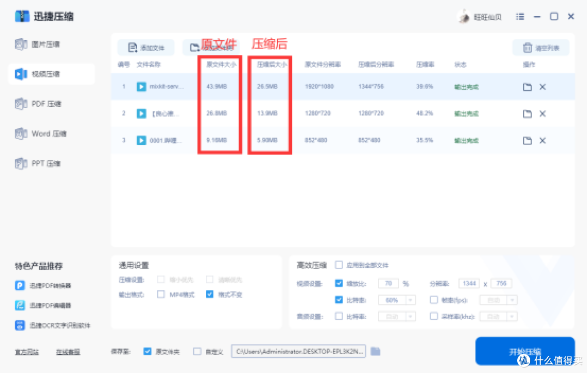The width and height of the screenshot is (588, 373).
Task: Switch to Word 压缩 in the sidebar
Action: 40,134
